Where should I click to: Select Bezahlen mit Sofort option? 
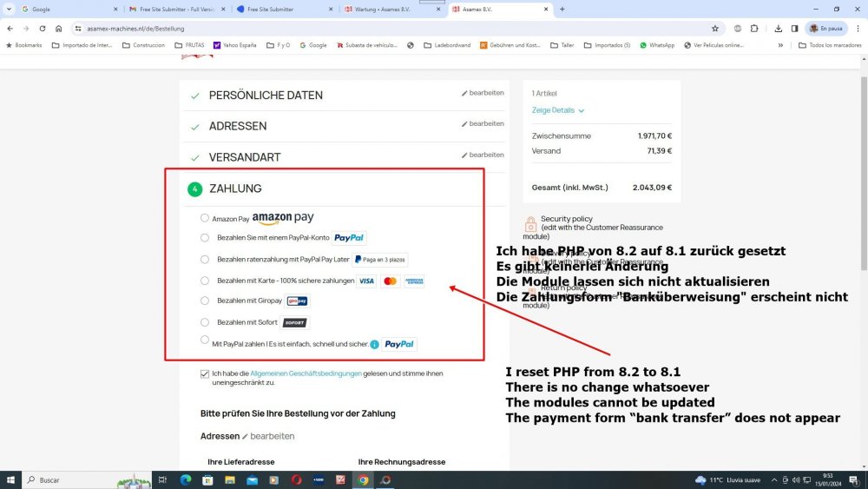(x=205, y=322)
